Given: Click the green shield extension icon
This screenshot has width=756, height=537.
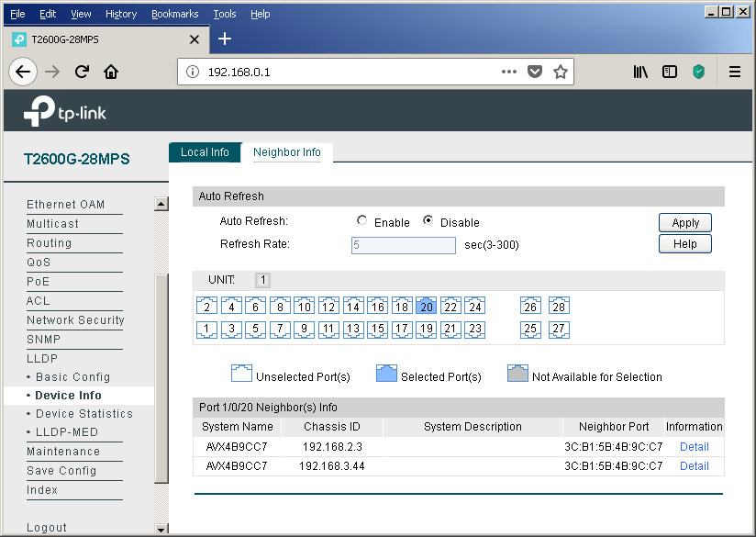Looking at the screenshot, I should [698, 72].
